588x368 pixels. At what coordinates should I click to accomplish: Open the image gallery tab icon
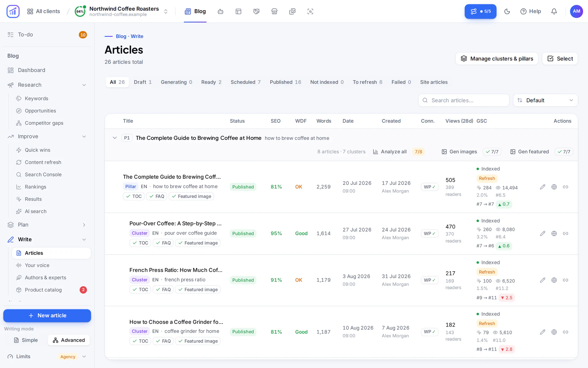click(x=292, y=11)
